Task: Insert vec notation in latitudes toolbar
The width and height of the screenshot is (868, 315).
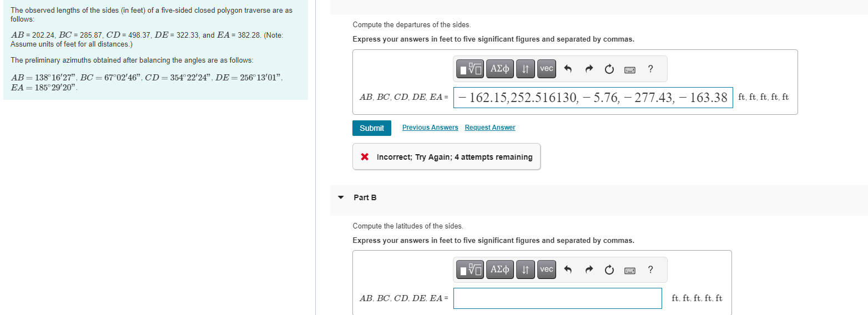Action: coord(547,270)
